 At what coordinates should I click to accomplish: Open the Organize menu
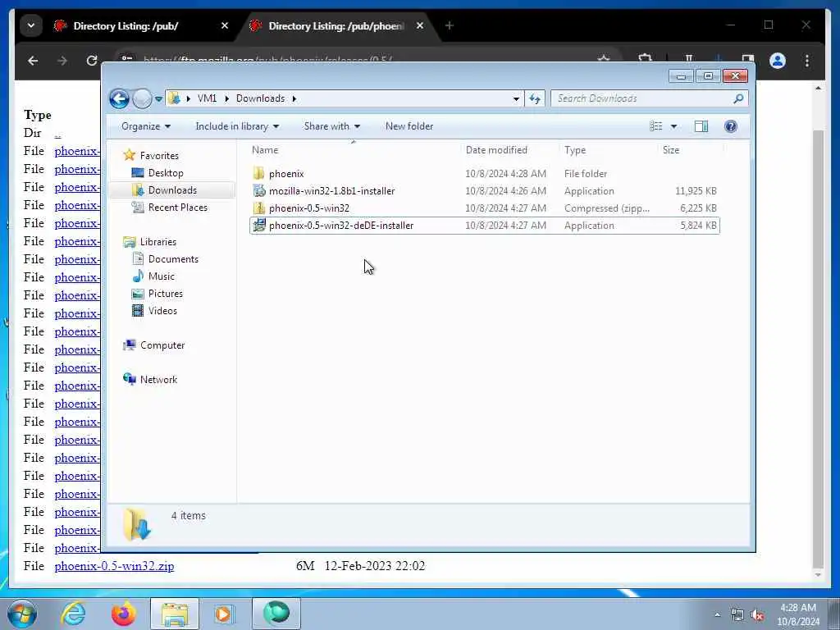point(146,126)
